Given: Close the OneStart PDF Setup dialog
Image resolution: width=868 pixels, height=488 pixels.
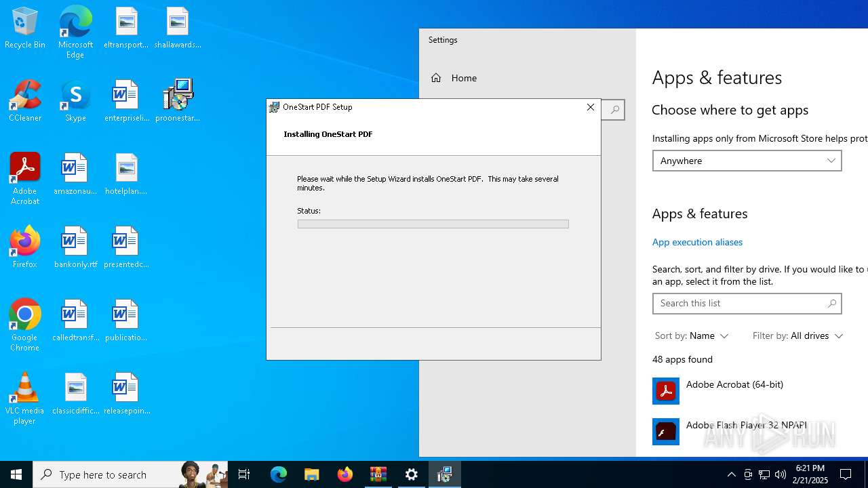Looking at the screenshot, I should [x=591, y=107].
